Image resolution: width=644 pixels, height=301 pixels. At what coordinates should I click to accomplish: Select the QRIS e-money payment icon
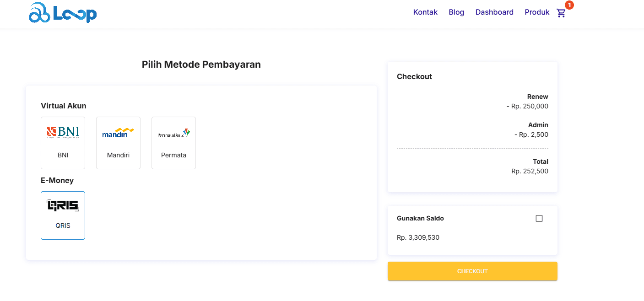[x=63, y=204]
